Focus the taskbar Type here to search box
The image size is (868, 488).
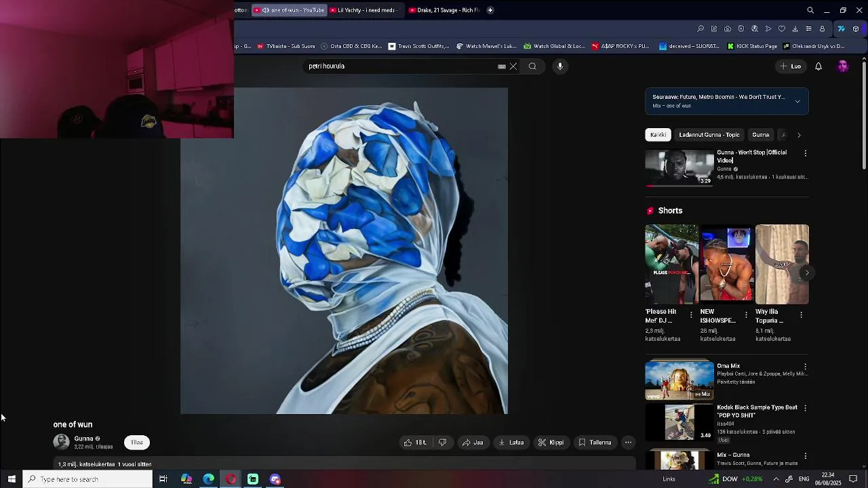coord(88,479)
